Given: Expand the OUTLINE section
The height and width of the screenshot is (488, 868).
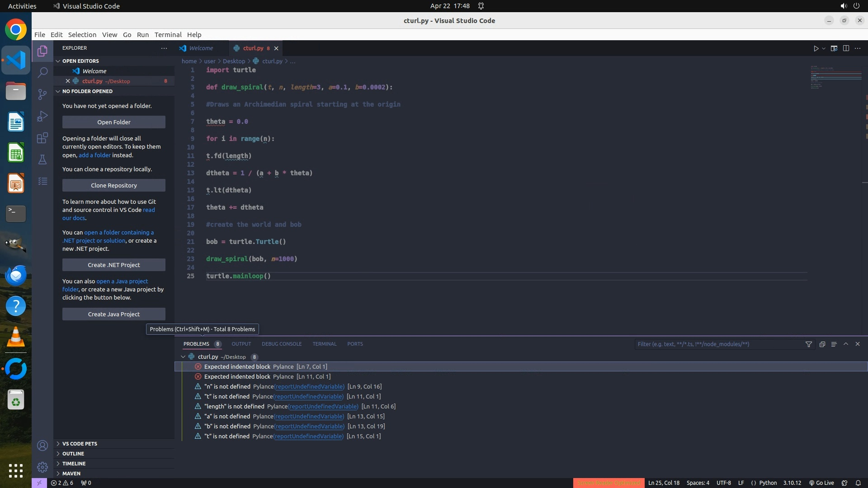Looking at the screenshot, I should (73, 454).
